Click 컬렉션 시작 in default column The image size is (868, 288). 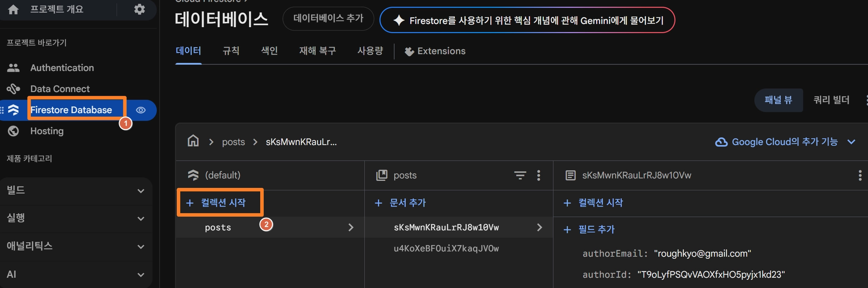pos(216,203)
